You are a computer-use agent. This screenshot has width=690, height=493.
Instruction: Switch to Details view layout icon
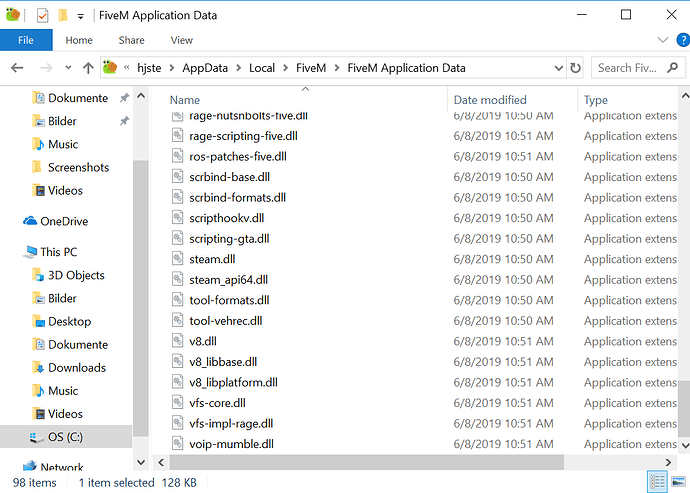[657, 482]
